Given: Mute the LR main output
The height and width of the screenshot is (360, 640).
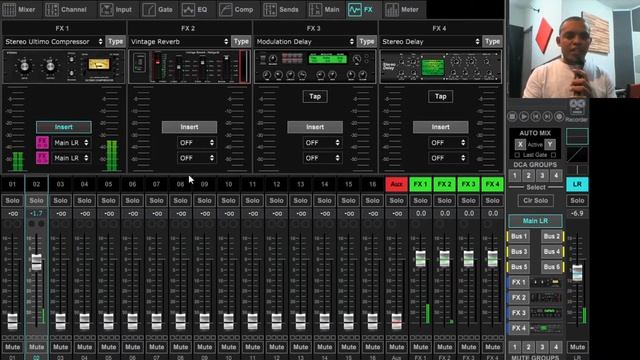Looking at the screenshot, I should tap(577, 347).
